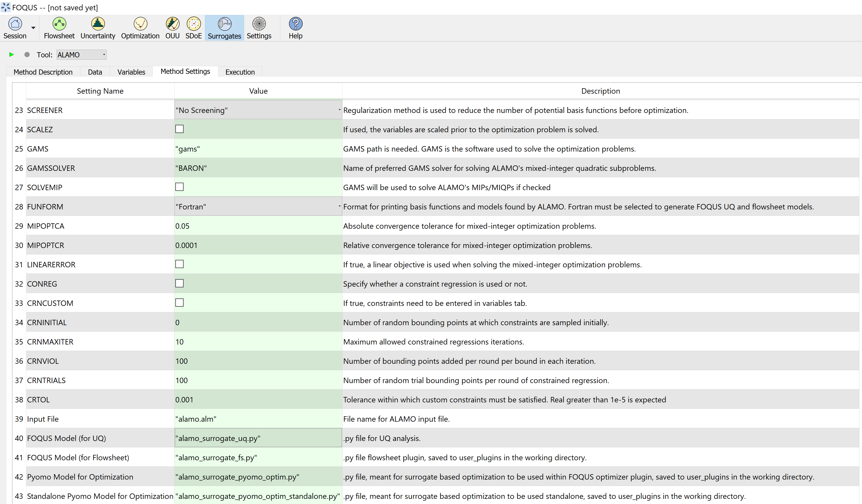This screenshot has width=862, height=504.
Task: Select the CRTOL setting name cell
Action: [100, 400]
